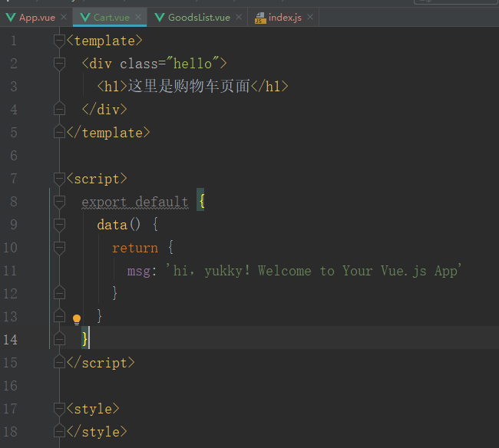Click the yellow lightbulb intention icon

[x=77, y=319]
